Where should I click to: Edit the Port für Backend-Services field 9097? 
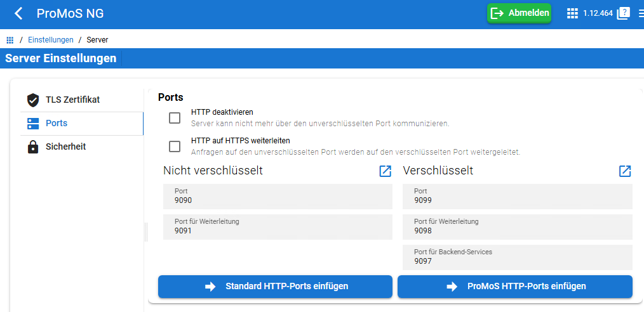518,257
